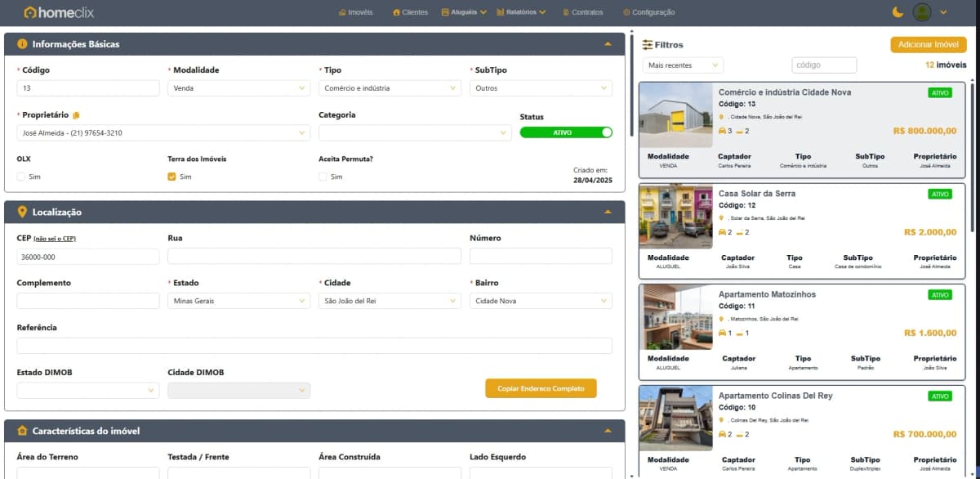Click the Filtros sliders icon
This screenshot has width=980, height=479.
pyautogui.click(x=646, y=44)
